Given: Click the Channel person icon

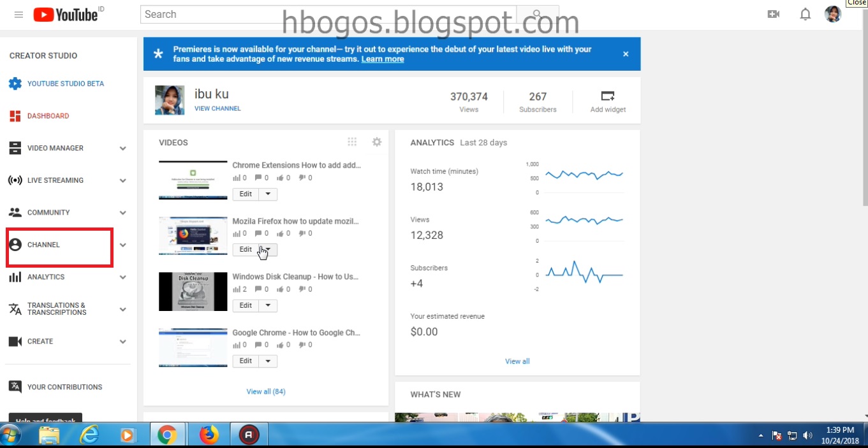Looking at the screenshot, I should point(15,245).
